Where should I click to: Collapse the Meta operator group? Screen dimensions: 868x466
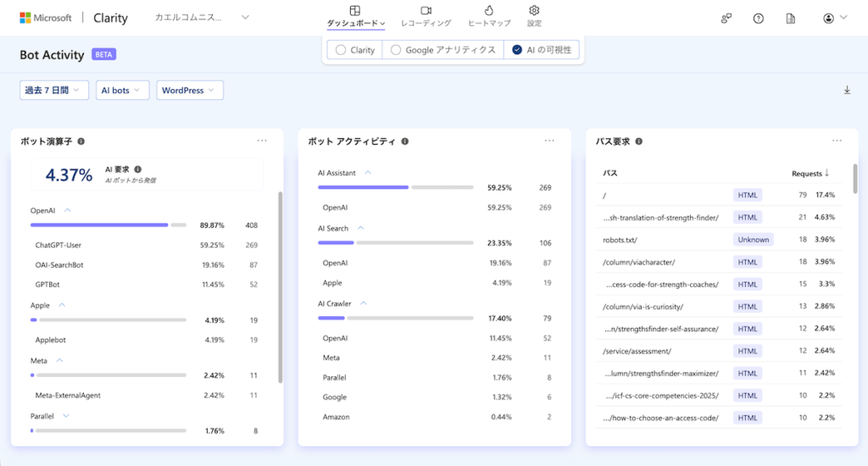[x=60, y=360]
